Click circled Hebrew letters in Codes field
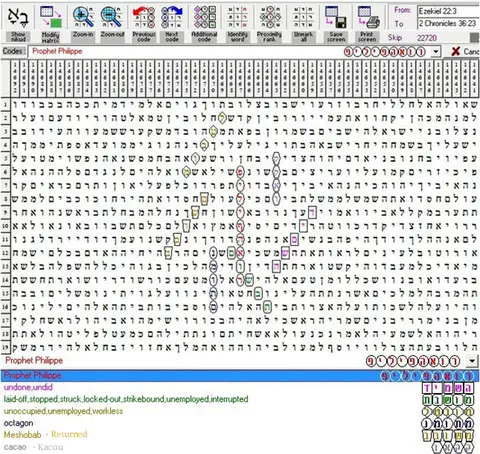This screenshot has width=480, height=454. 385,52
